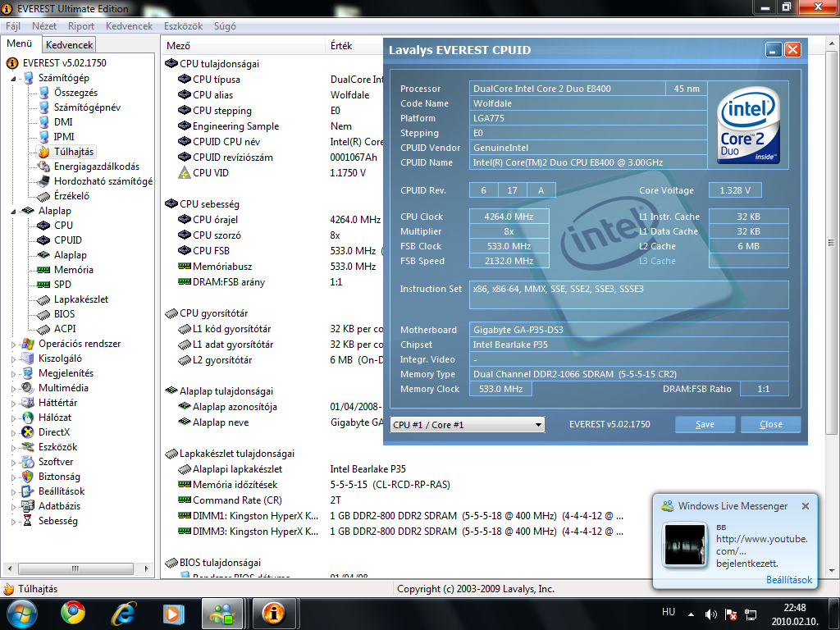Select the EVEREST v5.02.1750 root node

[x=64, y=62]
